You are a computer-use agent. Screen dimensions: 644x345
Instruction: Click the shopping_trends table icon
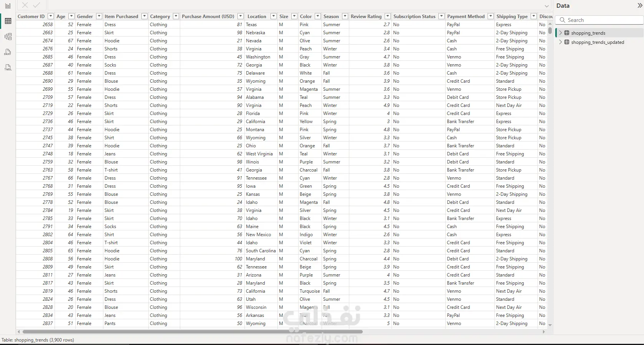click(x=567, y=33)
